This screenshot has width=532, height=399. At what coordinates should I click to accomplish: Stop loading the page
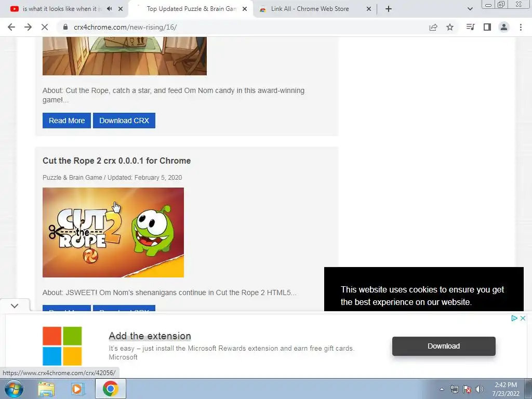pyautogui.click(x=45, y=27)
